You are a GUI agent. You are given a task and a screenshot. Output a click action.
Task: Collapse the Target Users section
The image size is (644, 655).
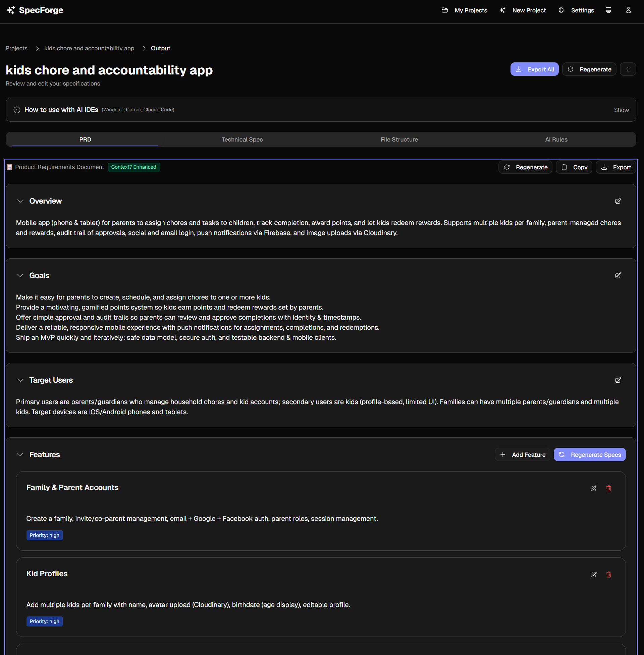coord(20,380)
